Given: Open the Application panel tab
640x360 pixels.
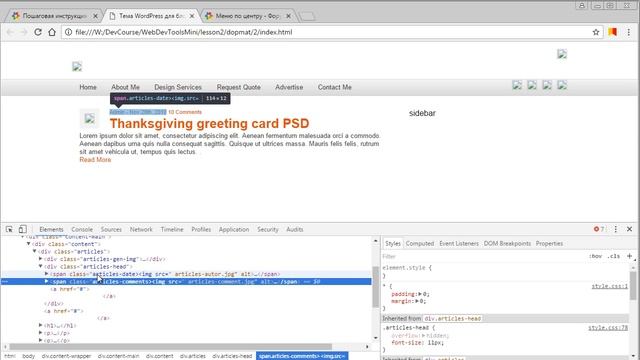Looking at the screenshot, I should tap(234, 229).
